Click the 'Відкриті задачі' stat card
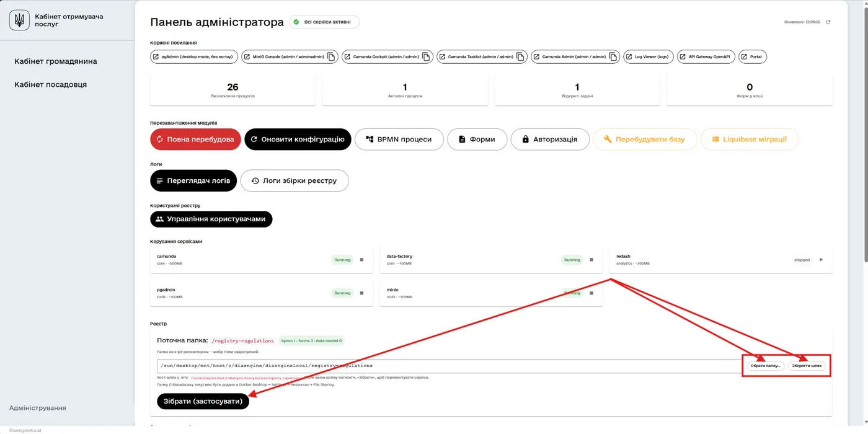 pos(577,90)
